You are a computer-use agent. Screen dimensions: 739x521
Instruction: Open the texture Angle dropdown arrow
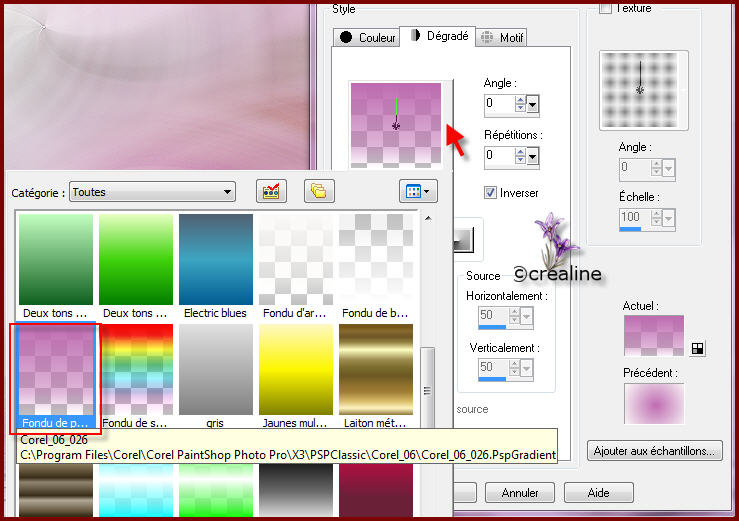point(668,168)
